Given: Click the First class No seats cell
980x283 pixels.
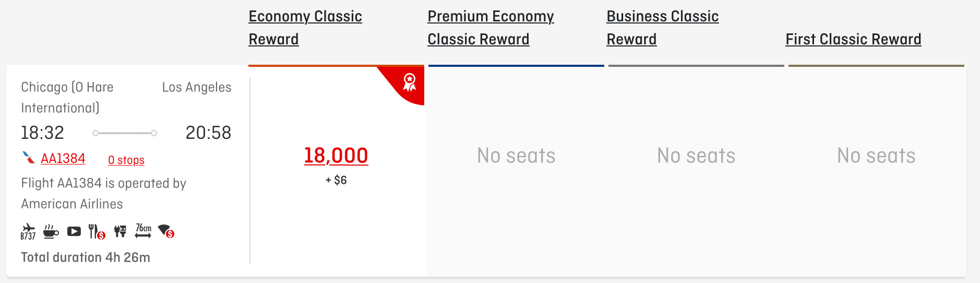Looking at the screenshot, I should point(876,156).
